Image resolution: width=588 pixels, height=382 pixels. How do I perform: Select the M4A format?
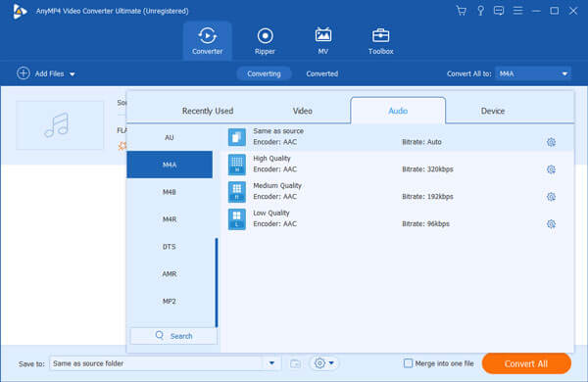coord(170,165)
